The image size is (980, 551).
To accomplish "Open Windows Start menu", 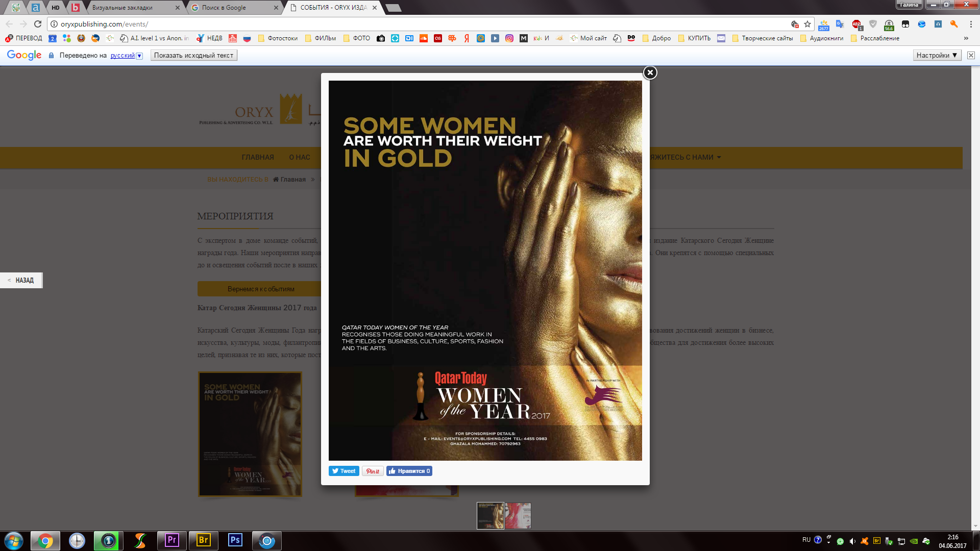I will click(14, 541).
